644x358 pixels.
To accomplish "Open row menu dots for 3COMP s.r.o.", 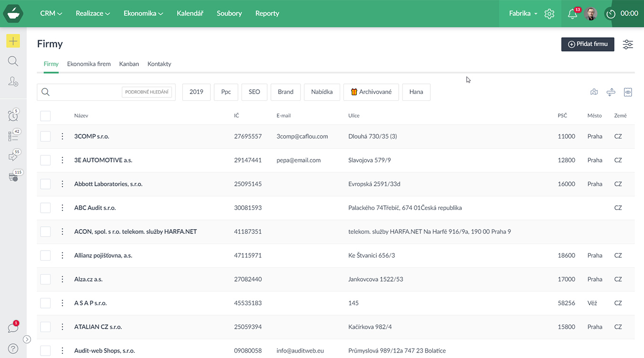I will 62,137.
